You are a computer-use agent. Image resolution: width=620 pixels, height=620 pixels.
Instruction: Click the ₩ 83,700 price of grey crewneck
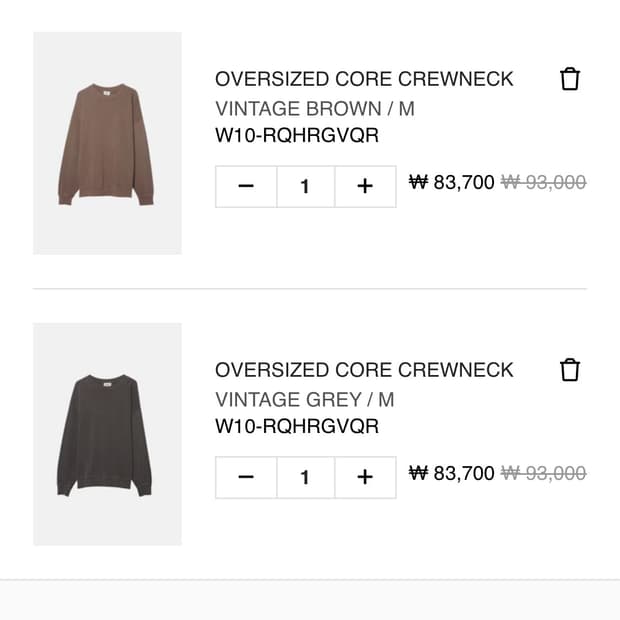click(x=452, y=473)
